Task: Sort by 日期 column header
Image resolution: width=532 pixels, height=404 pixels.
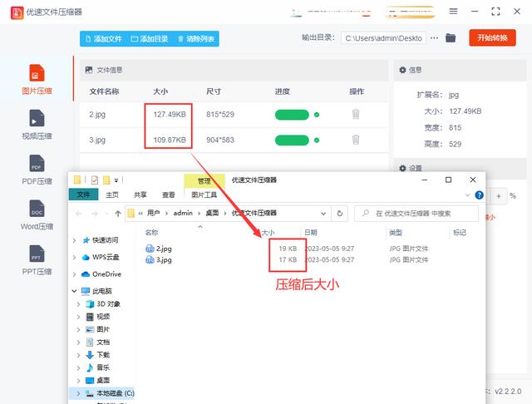Action: tap(311, 233)
